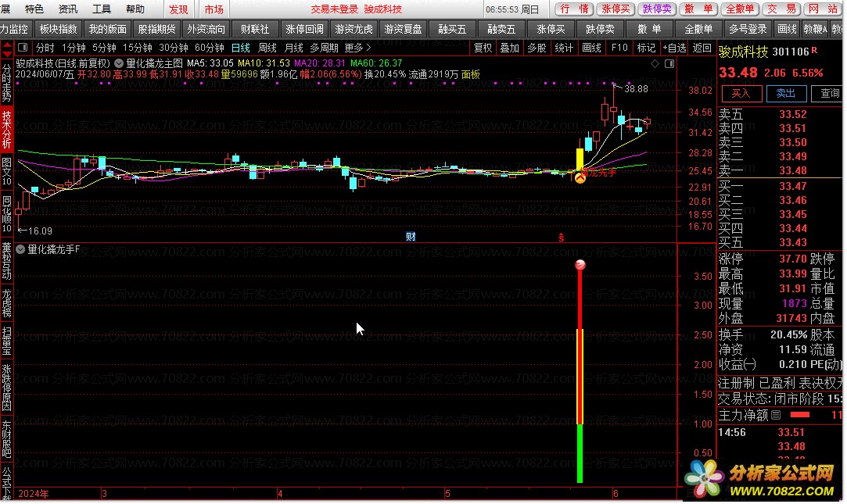Select the 龙虎榜 sidebar tab
Viewport: 847px width, 504px height.
pos(6,303)
